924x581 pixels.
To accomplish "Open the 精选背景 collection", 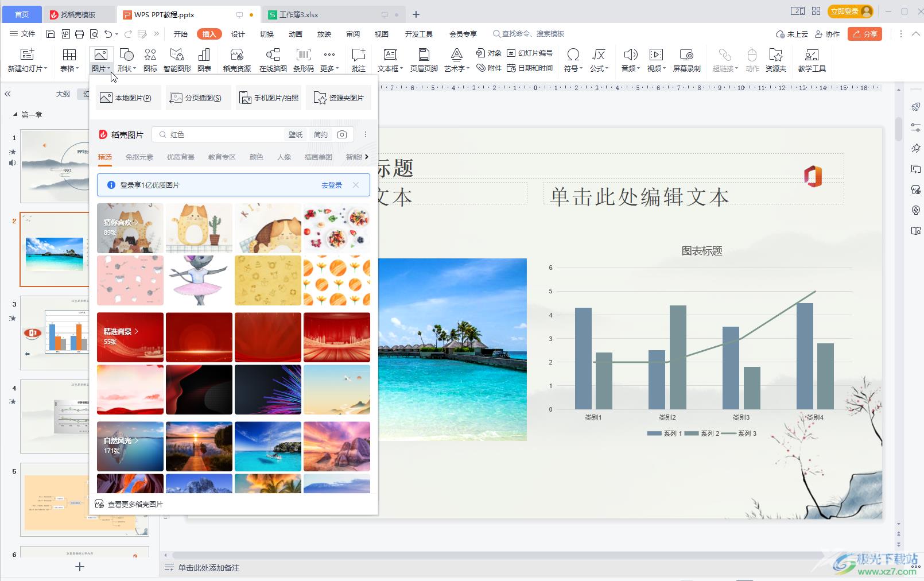I will [x=130, y=337].
